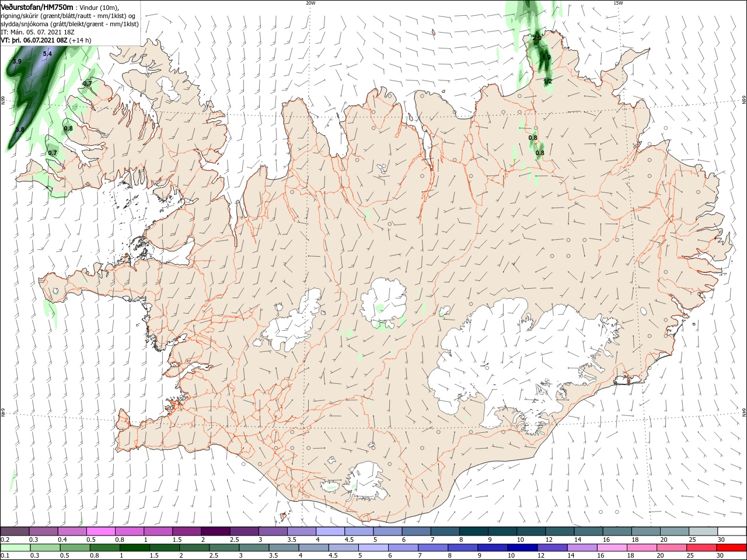Viewport: 747px width, 560px height.
Task: Click the 0.4 label on snow scale
Action: [x=62, y=540]
